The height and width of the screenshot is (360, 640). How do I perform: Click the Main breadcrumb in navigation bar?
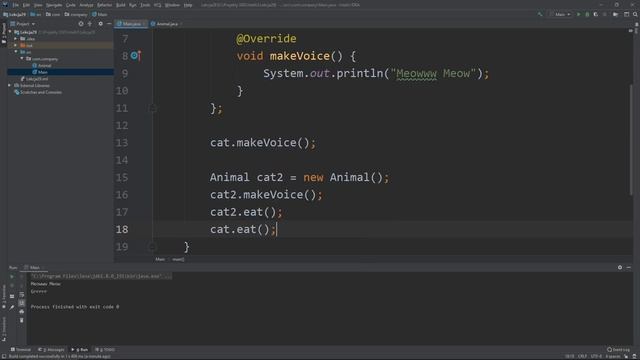pos(100,14)
